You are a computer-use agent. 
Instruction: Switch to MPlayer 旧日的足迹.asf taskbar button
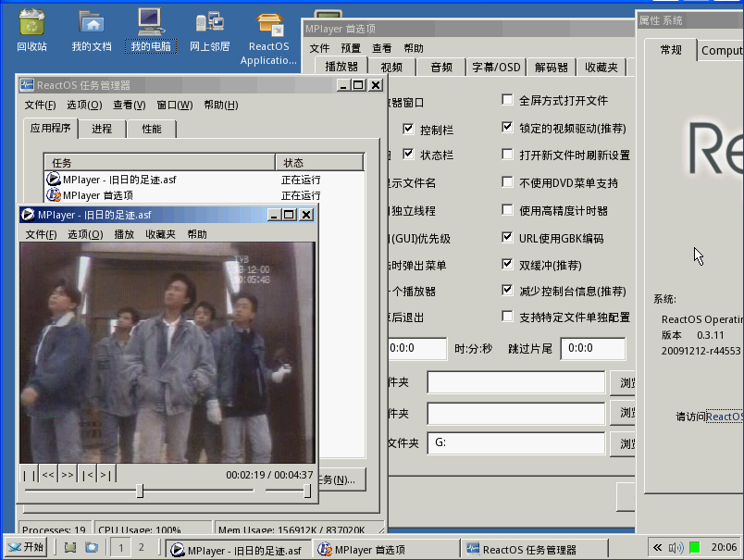pos(239,549)
